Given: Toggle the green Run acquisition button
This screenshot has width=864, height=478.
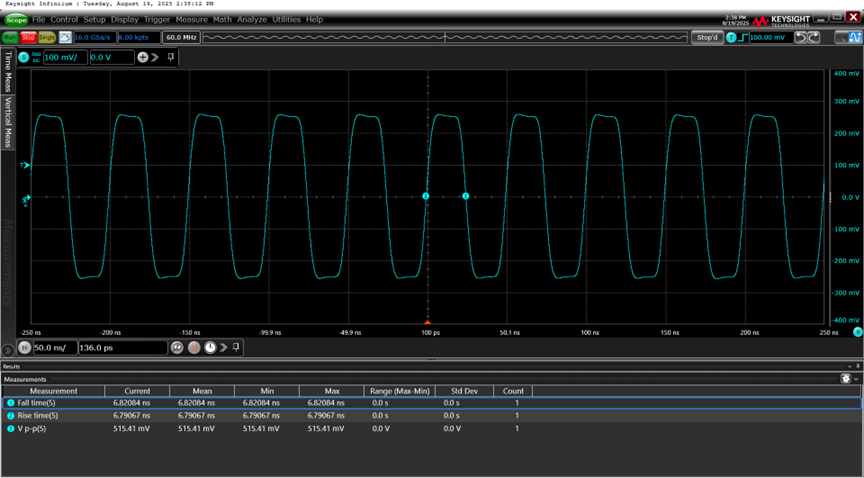Looking at the screenshot, I should pos(10,37).
